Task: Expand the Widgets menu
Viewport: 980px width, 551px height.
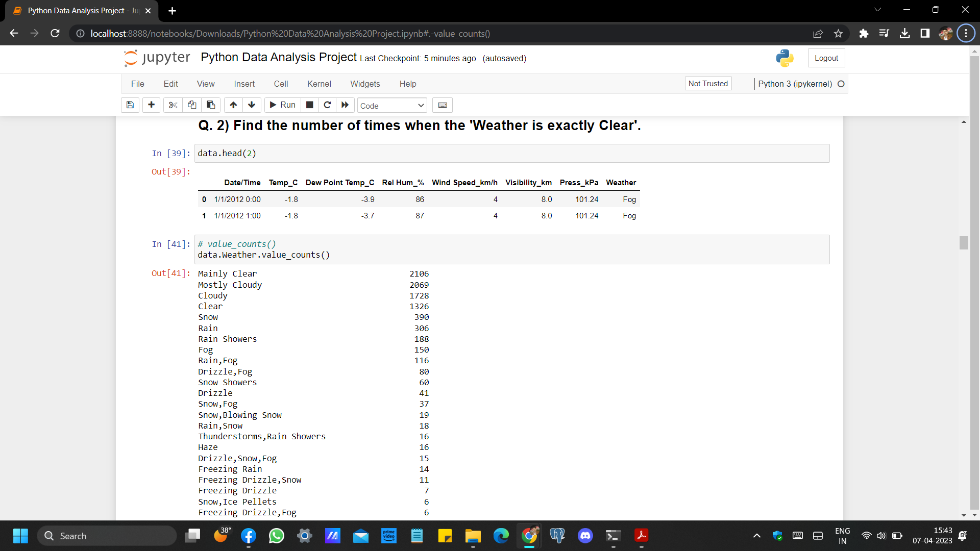Action: [365, 84]
